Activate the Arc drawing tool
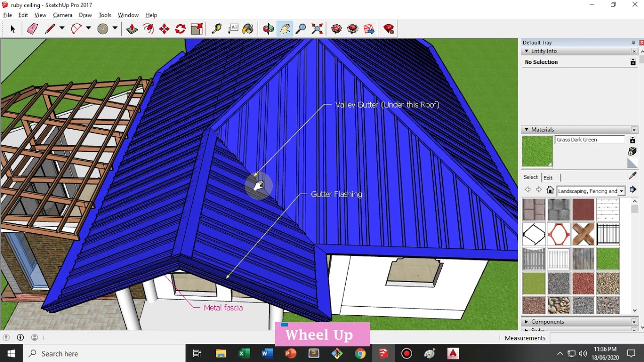644x362 pixels. [76, 29]
